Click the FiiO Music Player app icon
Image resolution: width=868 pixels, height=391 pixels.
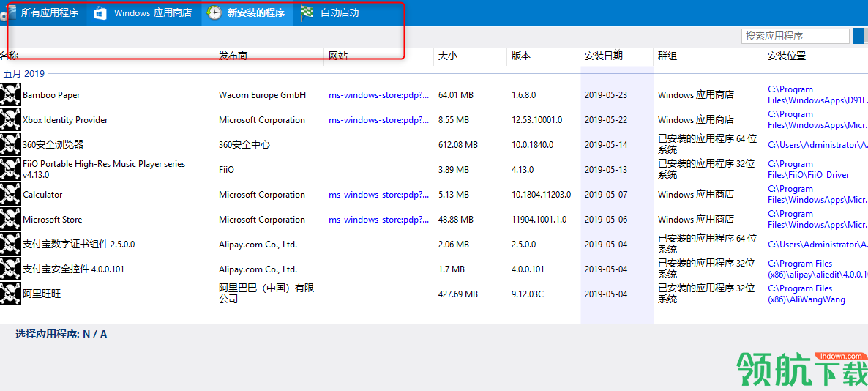tap(10, 169)
